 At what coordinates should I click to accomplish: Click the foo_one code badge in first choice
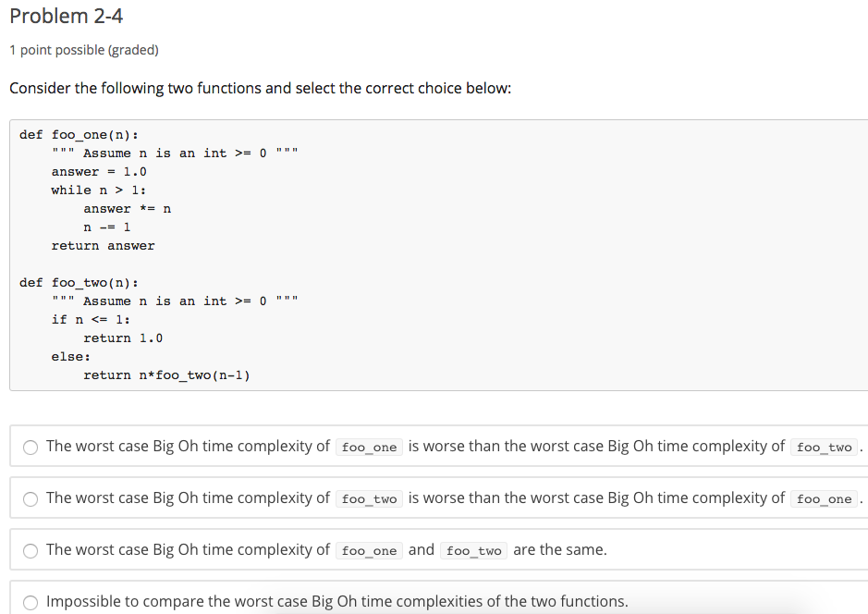369,447
